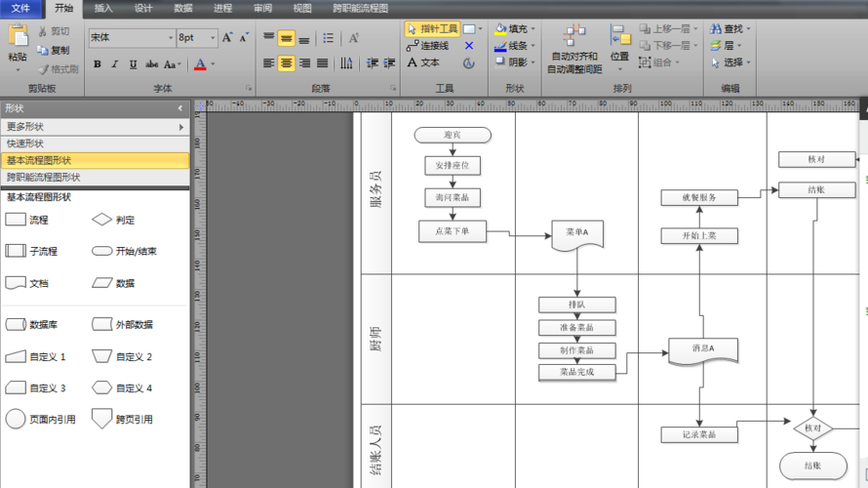Click the Paste (粘贴) icon

[18, 39]
